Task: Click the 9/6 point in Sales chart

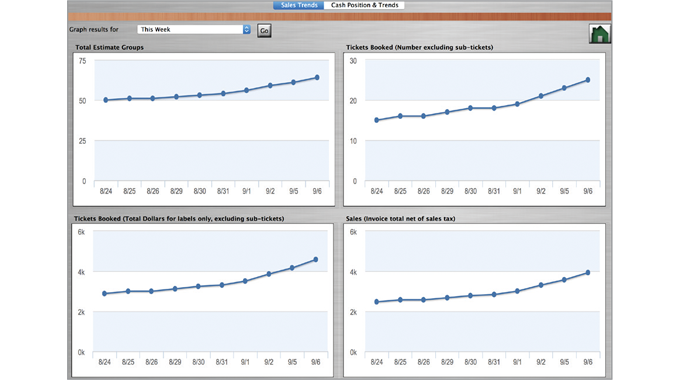Action: 588,272
